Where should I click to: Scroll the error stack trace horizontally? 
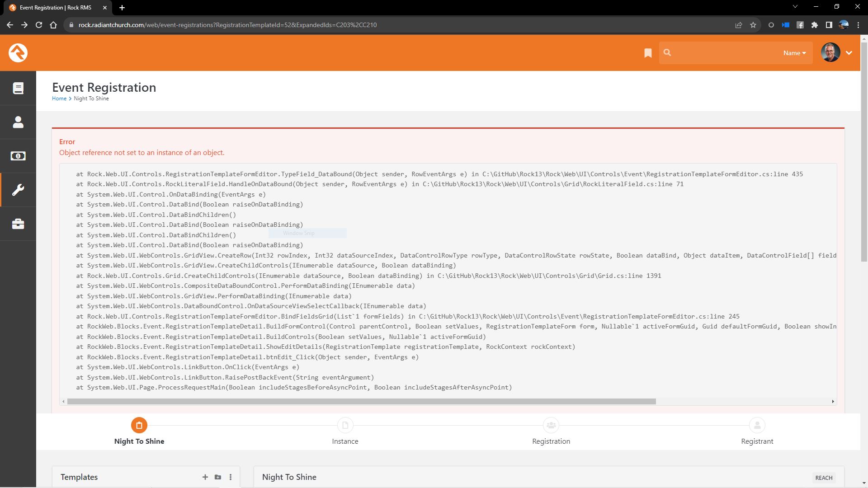tap(361, 402)
